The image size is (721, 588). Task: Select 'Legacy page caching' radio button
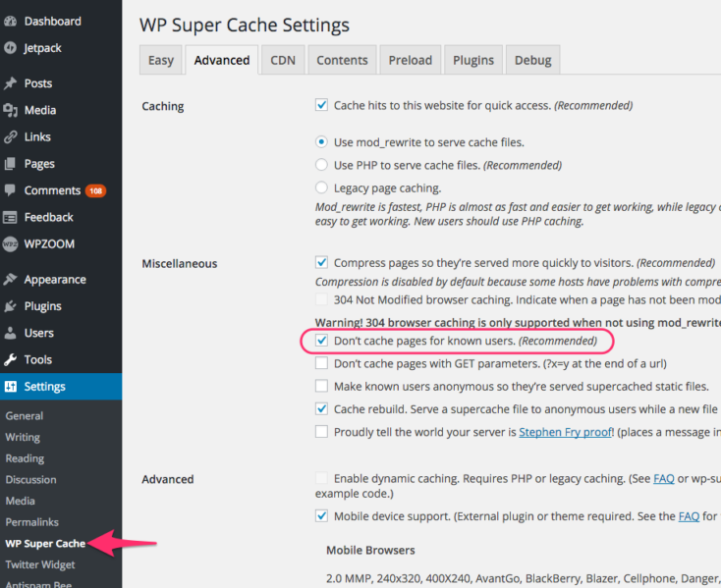click(321, 187)
